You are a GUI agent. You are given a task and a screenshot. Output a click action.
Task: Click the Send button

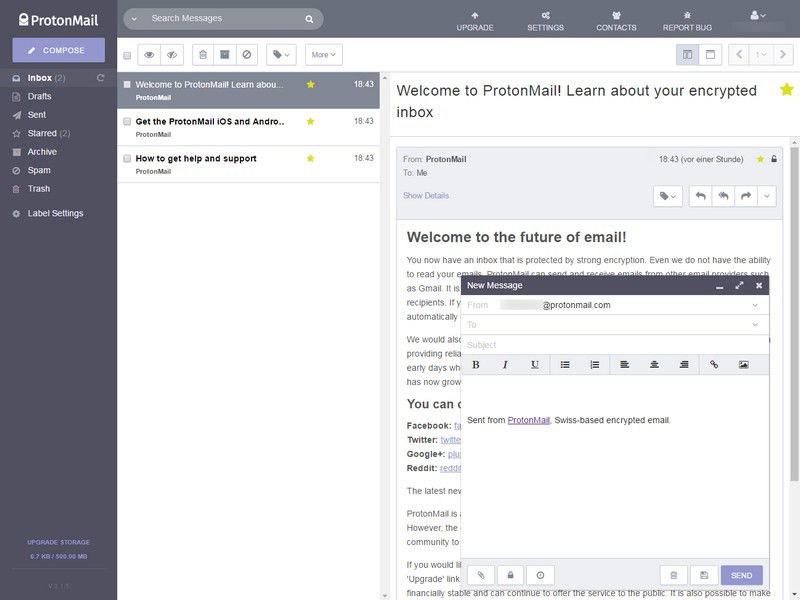pos(741,575)
